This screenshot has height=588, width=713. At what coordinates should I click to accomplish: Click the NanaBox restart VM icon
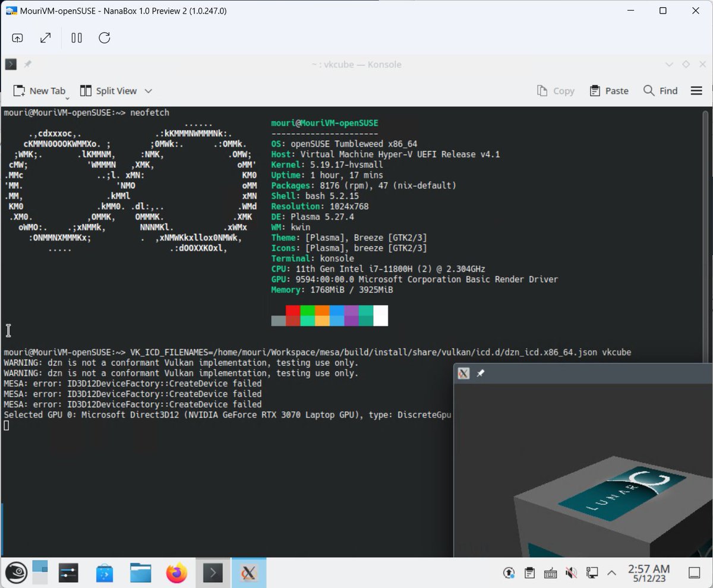(104, 37)
